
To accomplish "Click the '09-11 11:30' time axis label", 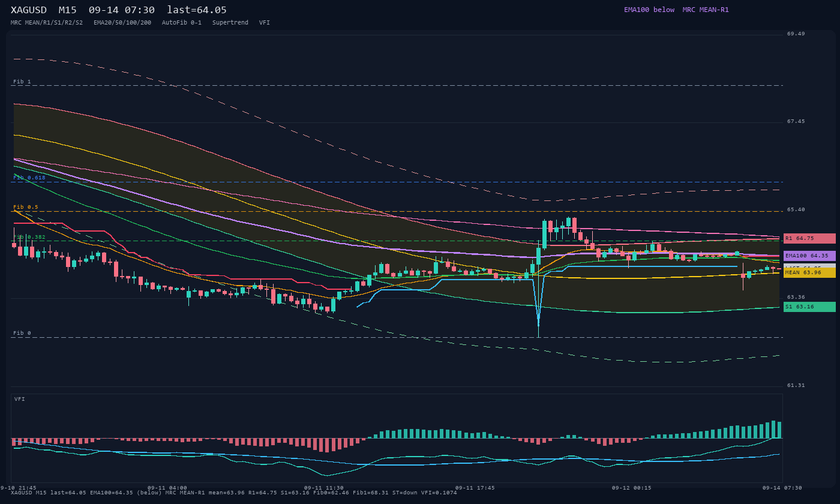I will (324, 488).
